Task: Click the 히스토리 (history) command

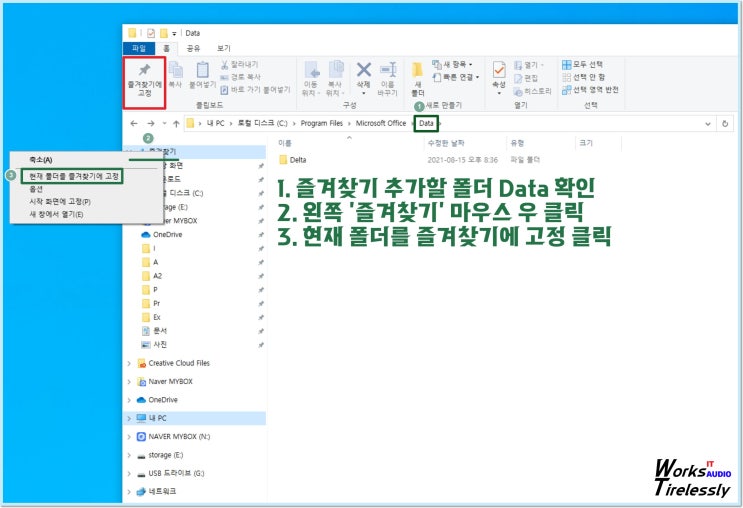Action: tap(533, 91)
